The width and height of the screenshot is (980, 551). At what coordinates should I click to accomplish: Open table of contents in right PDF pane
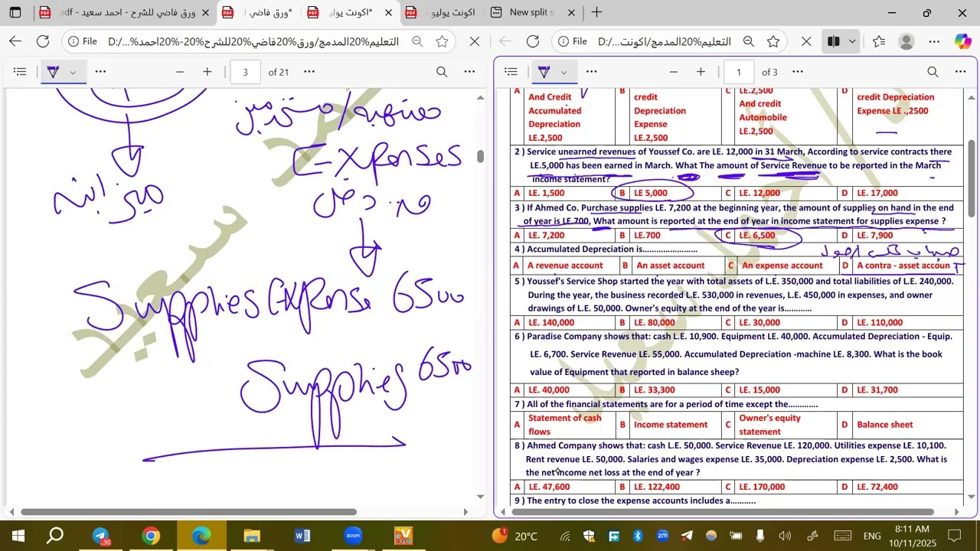pos(511,72)
